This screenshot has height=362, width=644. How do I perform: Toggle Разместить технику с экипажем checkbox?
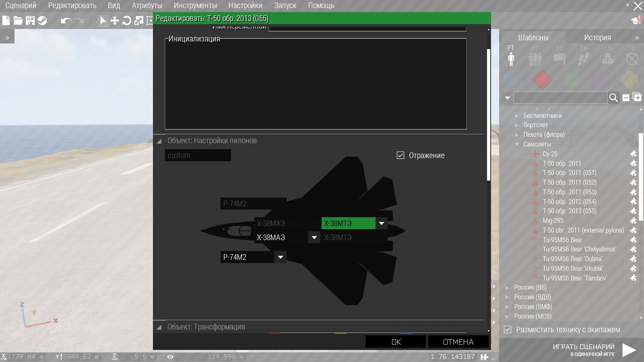tap(508, 329)
